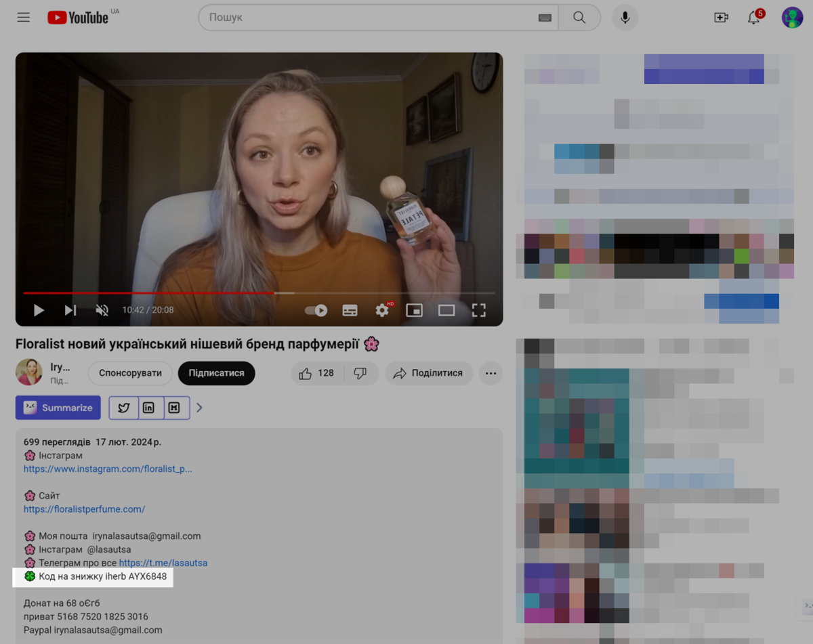Like the video with 128 likes
The height and width of the screenshot is (644, 813).
tap(317, 373)
